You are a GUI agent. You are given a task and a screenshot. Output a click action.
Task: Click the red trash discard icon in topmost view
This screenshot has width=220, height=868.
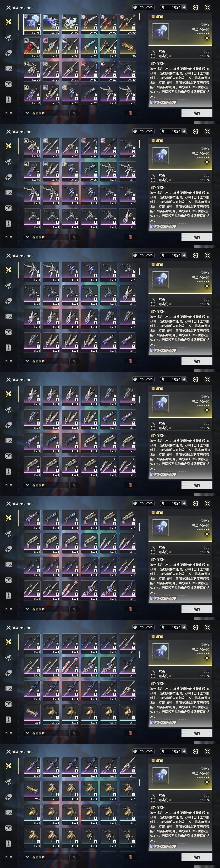point(130,113)
